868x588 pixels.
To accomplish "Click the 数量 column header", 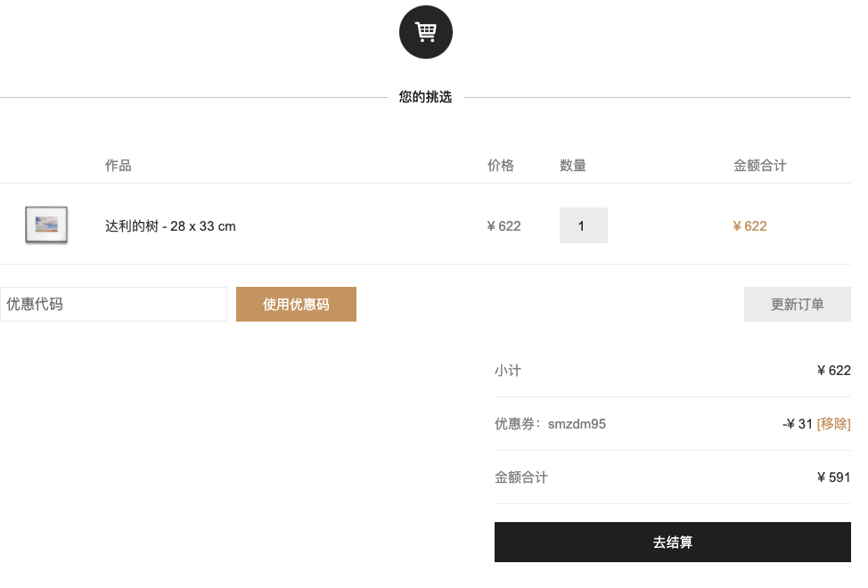I will pos(573,166).
